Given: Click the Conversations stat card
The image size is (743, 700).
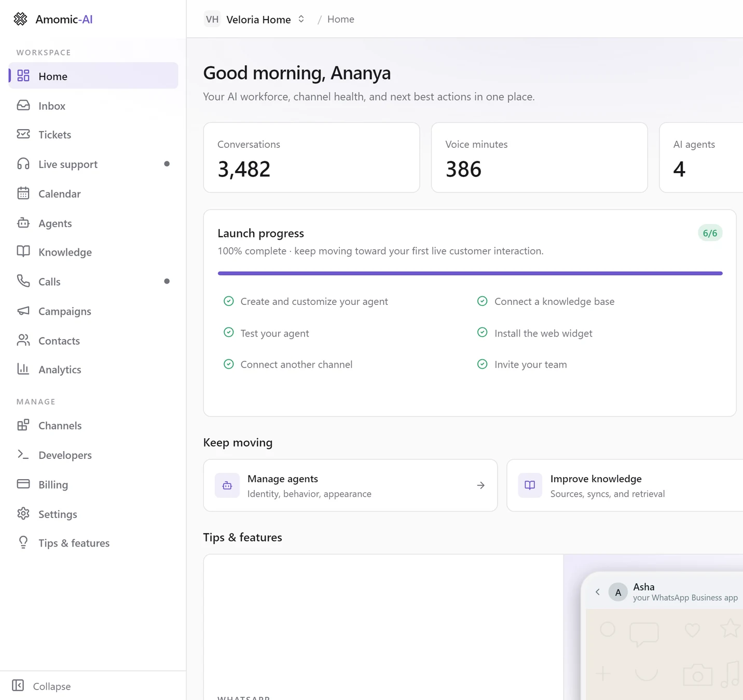Looking at the screenshot, I should click(x=311, y=158).
